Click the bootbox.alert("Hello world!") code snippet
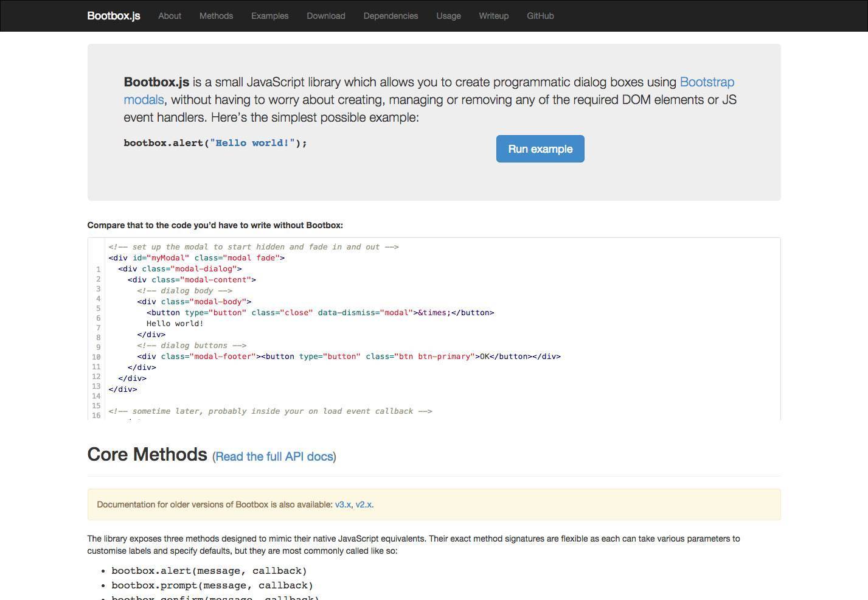Screen dimensions: 868x600 click(215, 143)
